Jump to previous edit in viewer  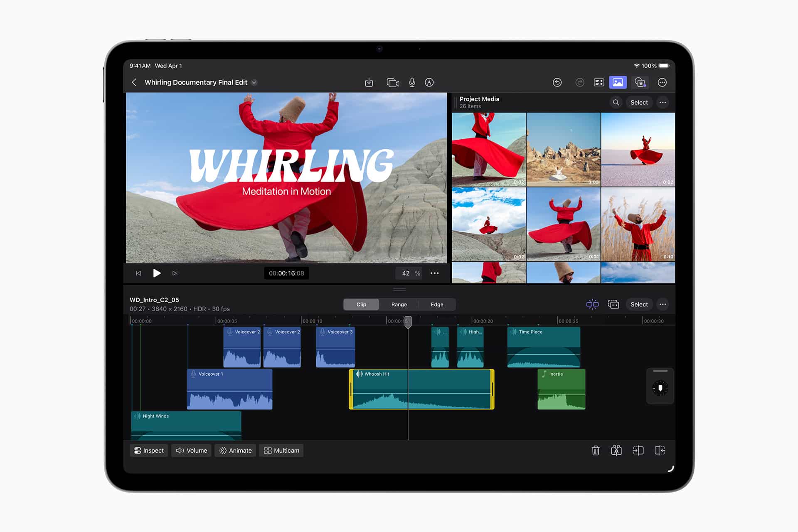pyautogui.click(x=138, y=273)
